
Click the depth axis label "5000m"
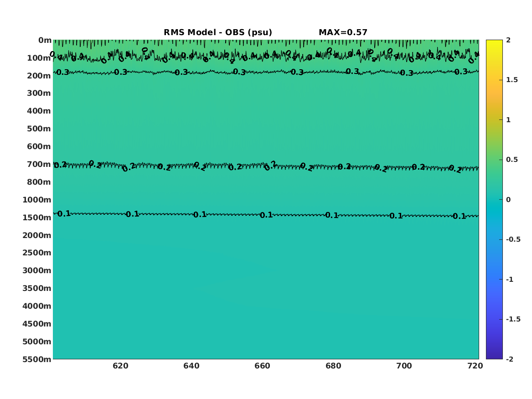coord(37,342)
